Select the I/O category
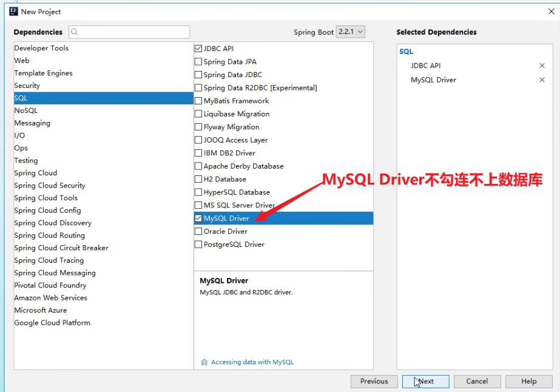560x392 pixels. (104, 135)
